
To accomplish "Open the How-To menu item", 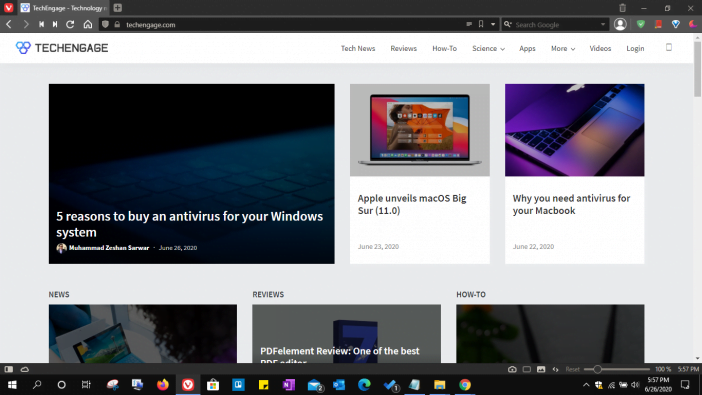I will [445, 48].
